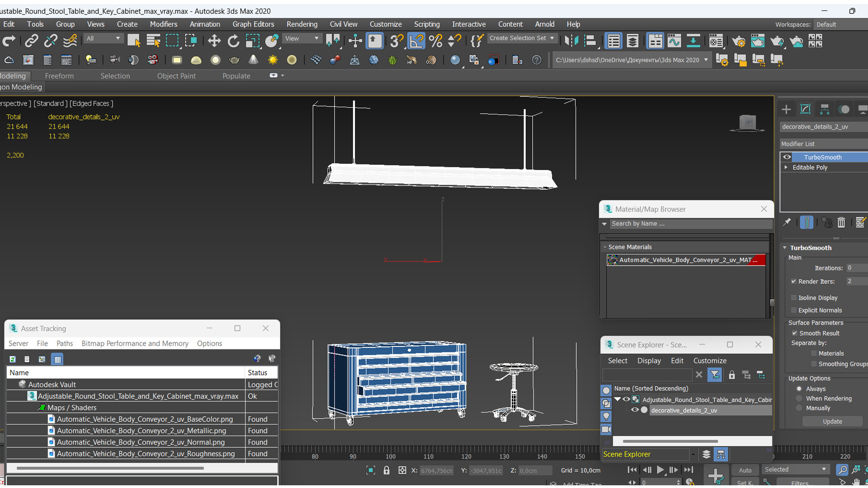Viewport: 868px width, 488px height.
Task: Open the Curve Editor icon
Action: coord(674,41)
